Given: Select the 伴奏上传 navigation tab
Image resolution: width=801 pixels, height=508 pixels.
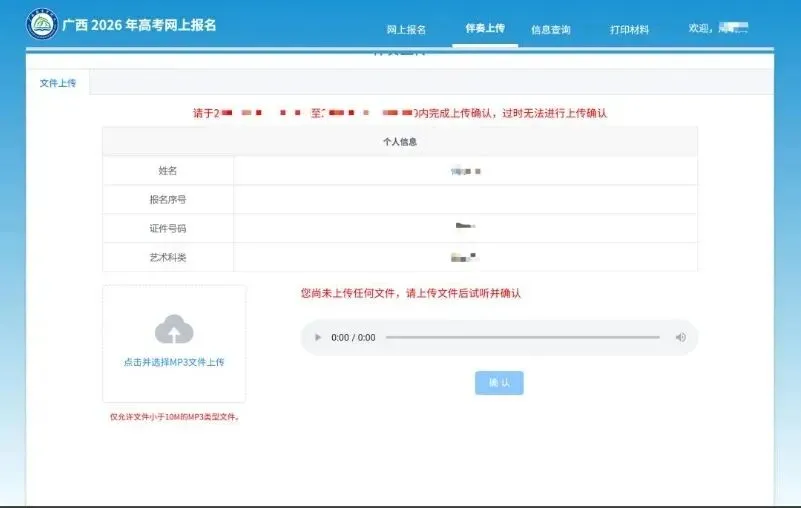Looking at the screenshot, I should [x=485, y=28].
